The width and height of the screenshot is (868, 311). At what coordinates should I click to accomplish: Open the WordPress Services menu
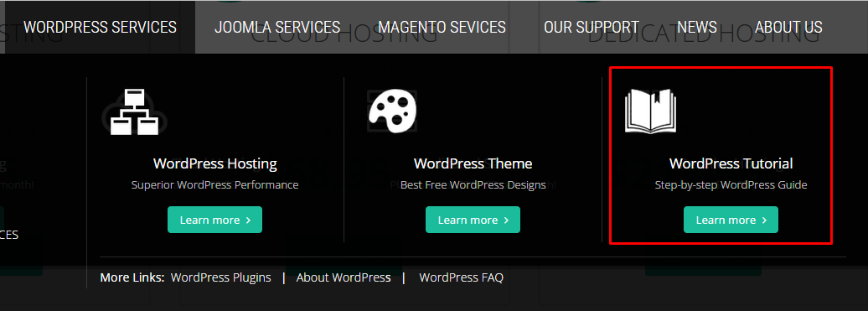(101, 27)
